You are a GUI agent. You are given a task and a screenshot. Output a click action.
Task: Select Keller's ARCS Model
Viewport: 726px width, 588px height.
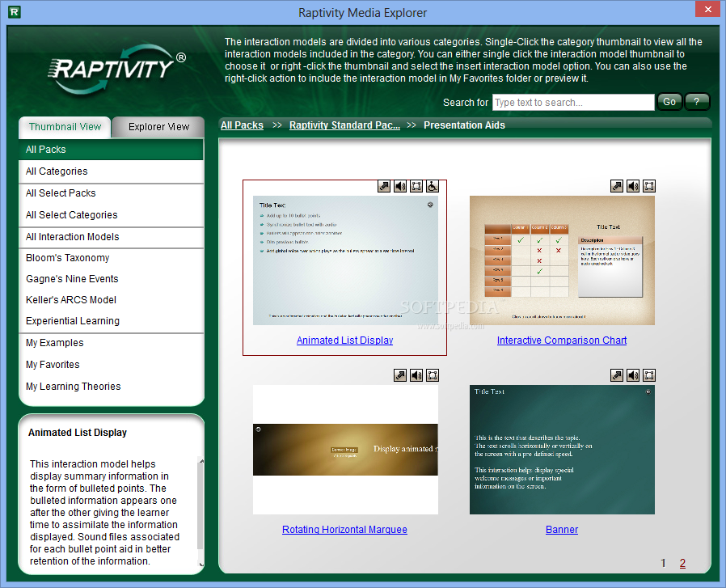[111, 300]
